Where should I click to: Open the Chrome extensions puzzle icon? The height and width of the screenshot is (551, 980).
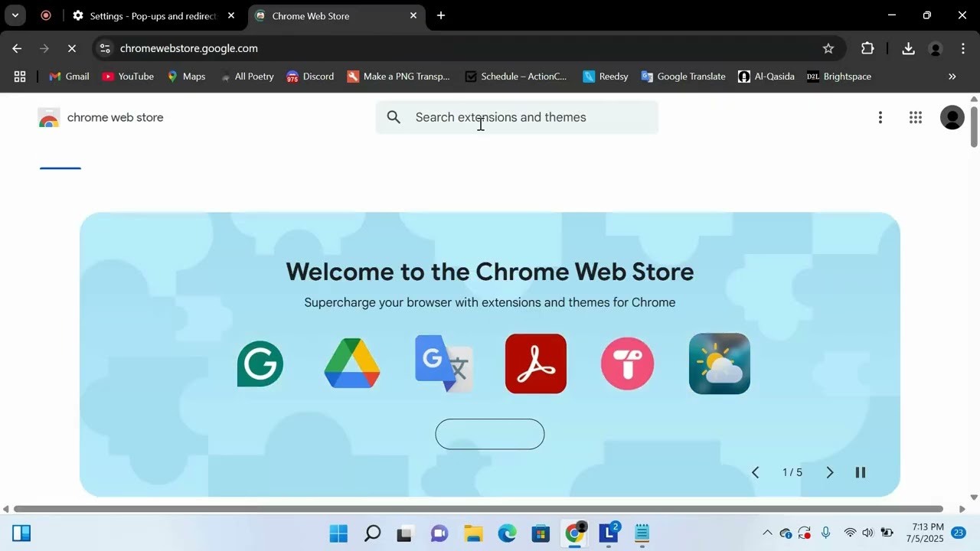pyautogui.click(x=867, y=48)
